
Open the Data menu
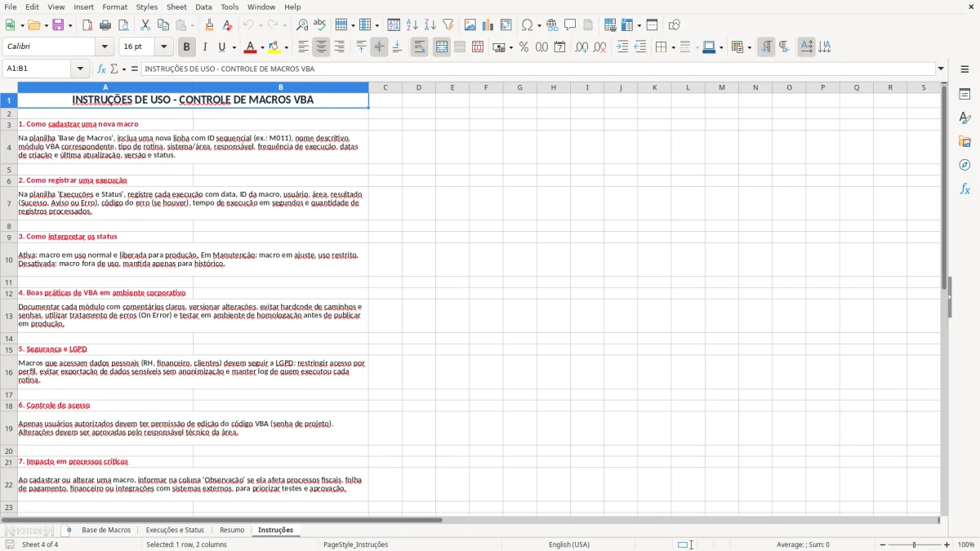[203, 7]
